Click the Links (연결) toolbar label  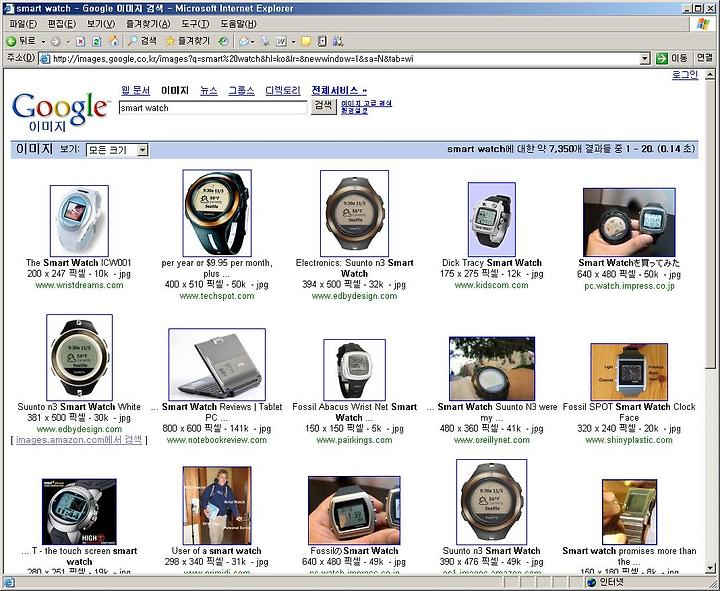click(704, 58)
